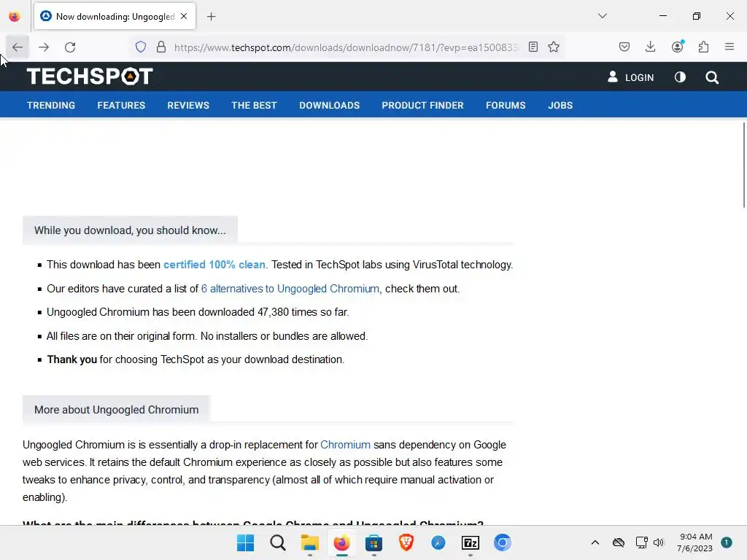Toggle reader view icon in address bar

pyautogui.click(x=533, y=47)
